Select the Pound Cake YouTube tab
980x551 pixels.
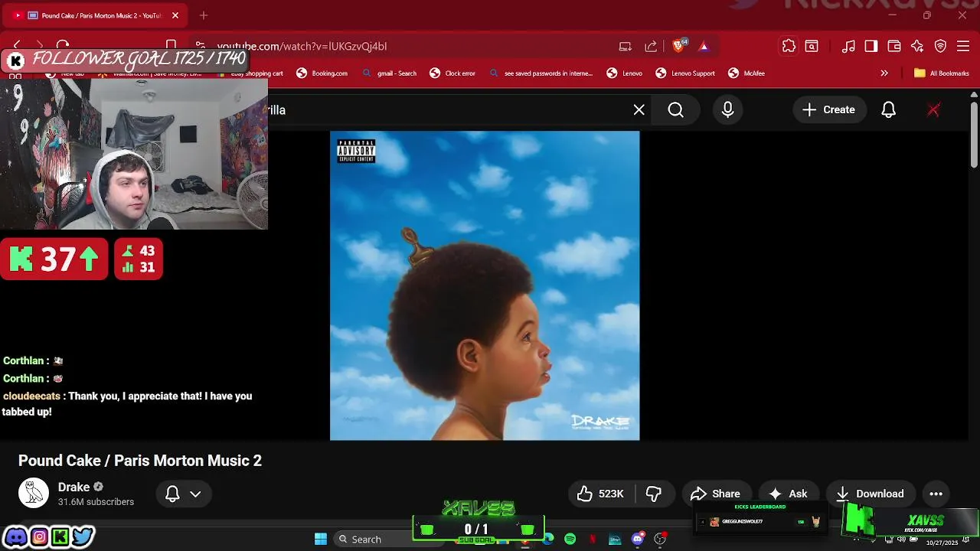click(96, 15)
